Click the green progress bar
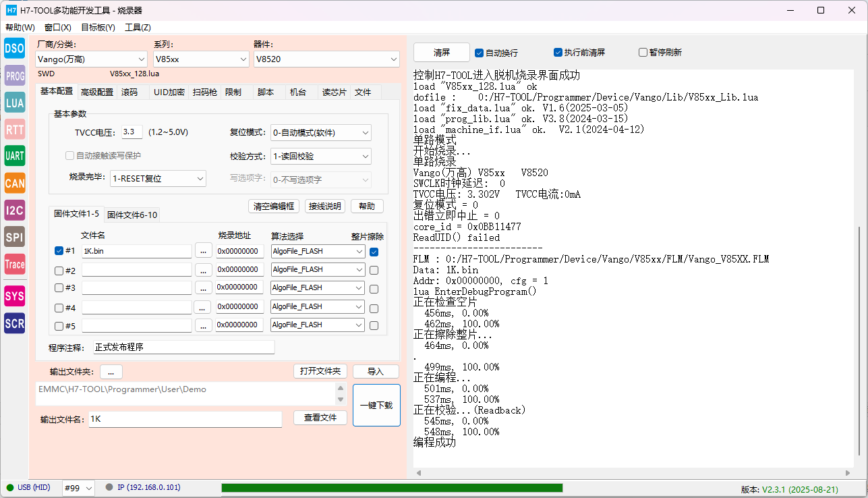868x498 pixels. click(392, 488)
